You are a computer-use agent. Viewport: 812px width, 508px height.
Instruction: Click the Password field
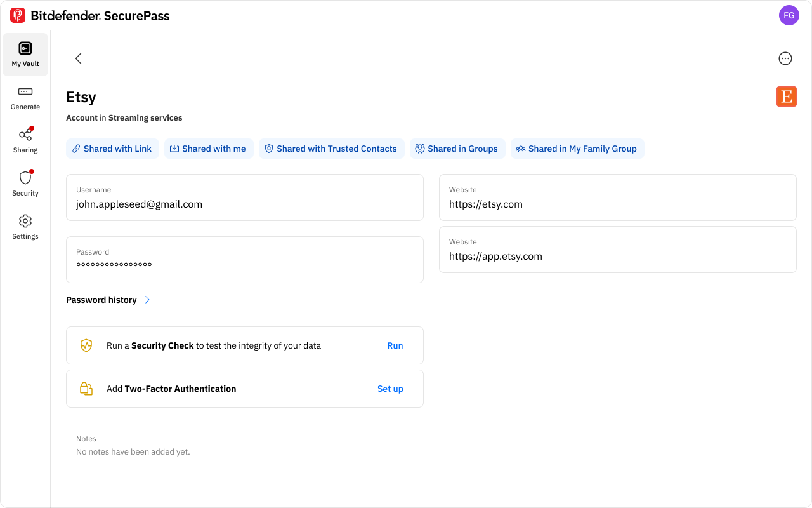pyautogui.click(x=245, y=260)
